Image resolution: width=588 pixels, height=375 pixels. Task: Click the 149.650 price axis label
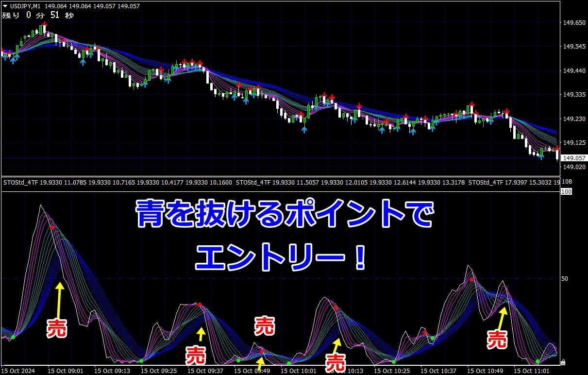coord(573,23)
